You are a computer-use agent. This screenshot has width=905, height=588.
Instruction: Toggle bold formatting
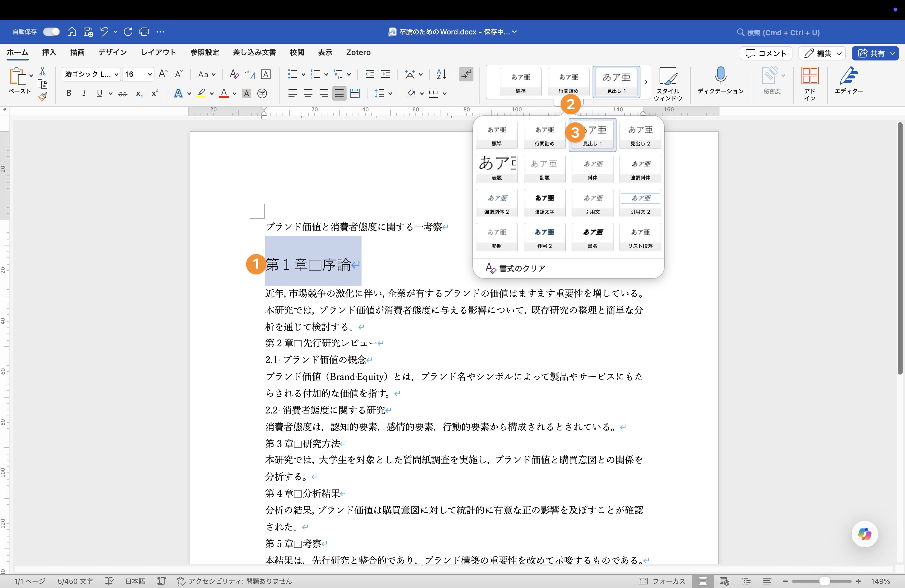tap(69, 93)
